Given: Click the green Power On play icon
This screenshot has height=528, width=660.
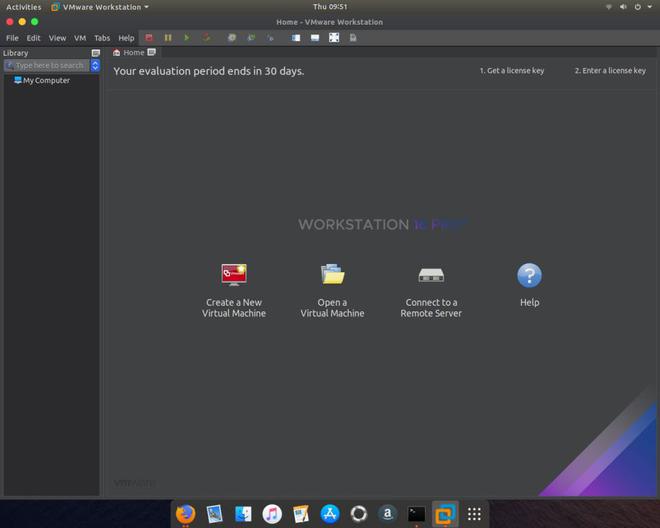Looking at the screenshot, I should 186,38.
